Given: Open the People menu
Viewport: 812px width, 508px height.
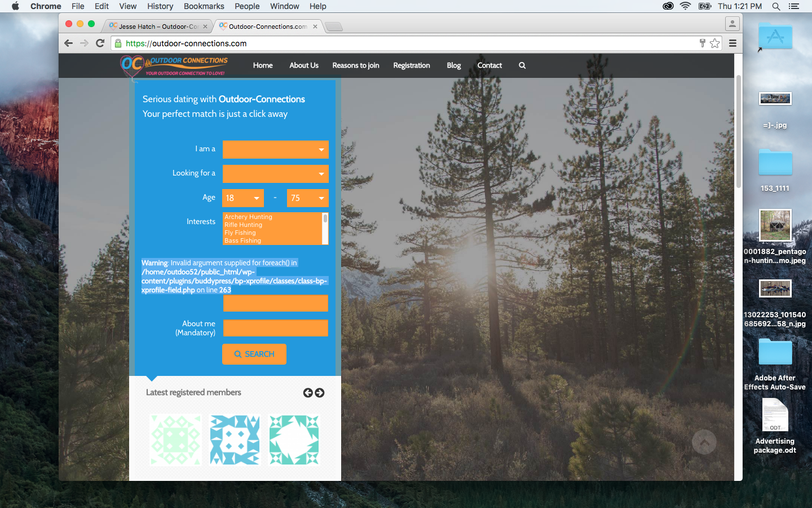Looking at the screenshot, I should point(247,6).
